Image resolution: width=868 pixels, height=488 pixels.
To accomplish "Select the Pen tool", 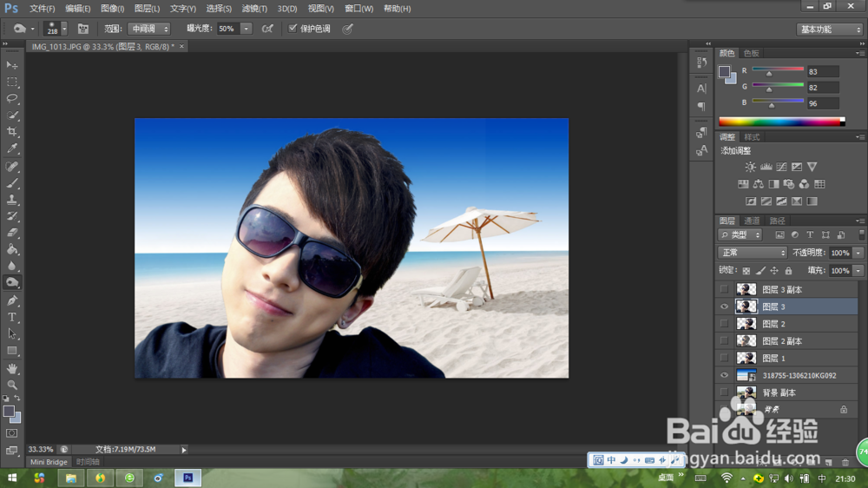I will click(12, 300).
